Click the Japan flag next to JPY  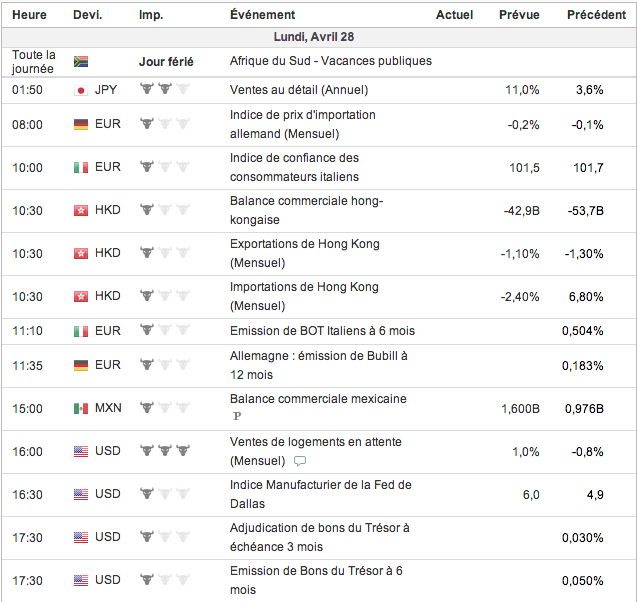82,90
